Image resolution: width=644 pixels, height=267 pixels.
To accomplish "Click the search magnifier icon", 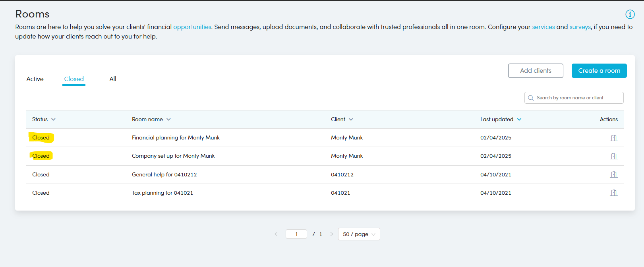I will (531, 98).
